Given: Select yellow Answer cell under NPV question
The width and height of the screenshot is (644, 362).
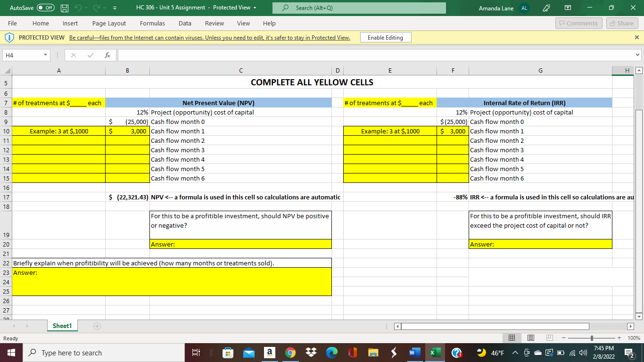Looking at the screenshot, I should pyautogui.click(x=240, y=244).
